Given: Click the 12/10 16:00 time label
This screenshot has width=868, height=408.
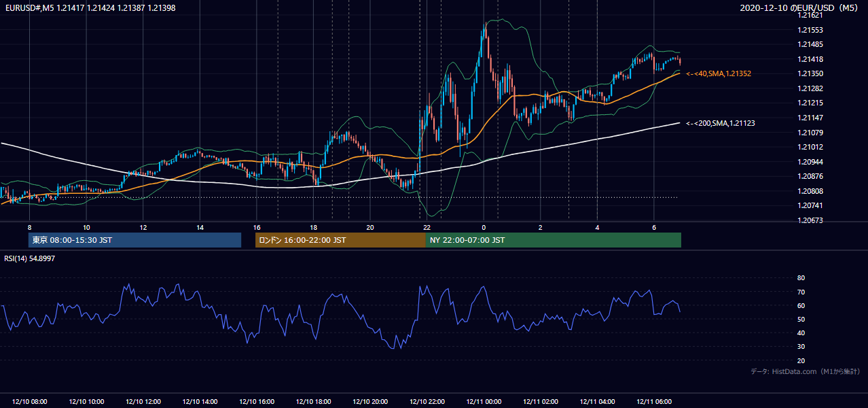Looking at the screenshot, I should [x=257, y=402].
